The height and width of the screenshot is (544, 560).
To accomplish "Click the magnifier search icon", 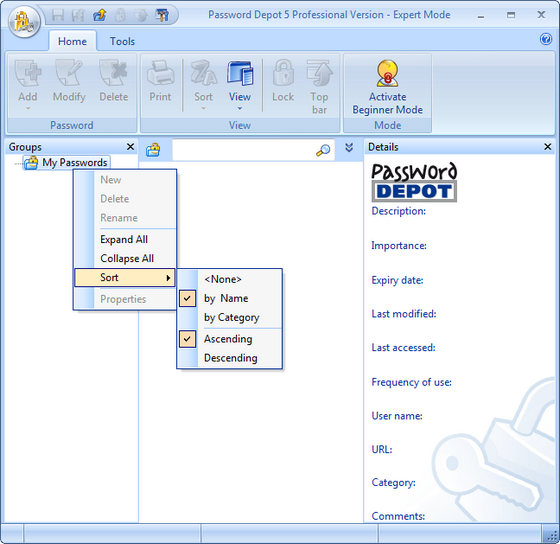I will [323, 150].
